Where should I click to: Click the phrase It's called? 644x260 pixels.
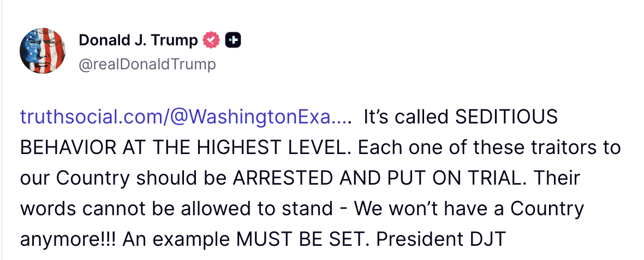(x=405, y=117)
